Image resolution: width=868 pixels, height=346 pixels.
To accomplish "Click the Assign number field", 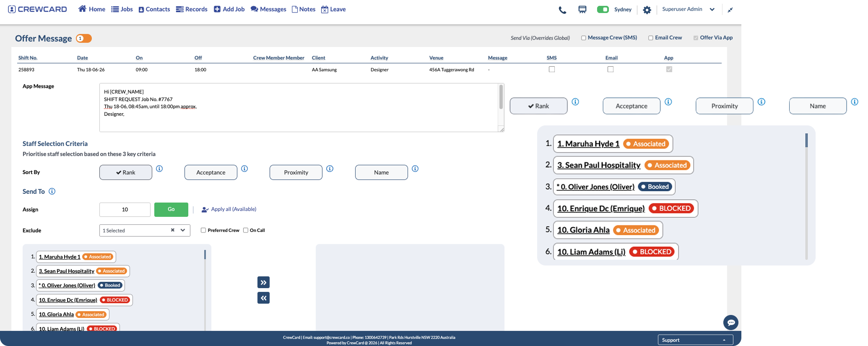I will coord(125,209).
